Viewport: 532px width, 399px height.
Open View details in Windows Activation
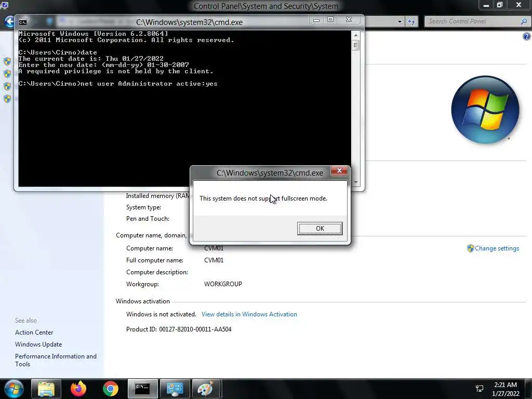coord(249,314)
